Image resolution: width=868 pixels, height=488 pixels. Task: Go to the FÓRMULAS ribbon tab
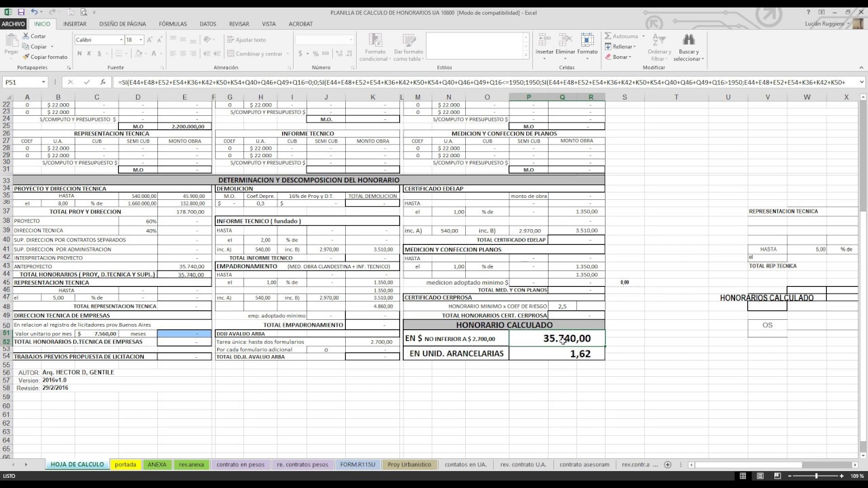point(173,24)
